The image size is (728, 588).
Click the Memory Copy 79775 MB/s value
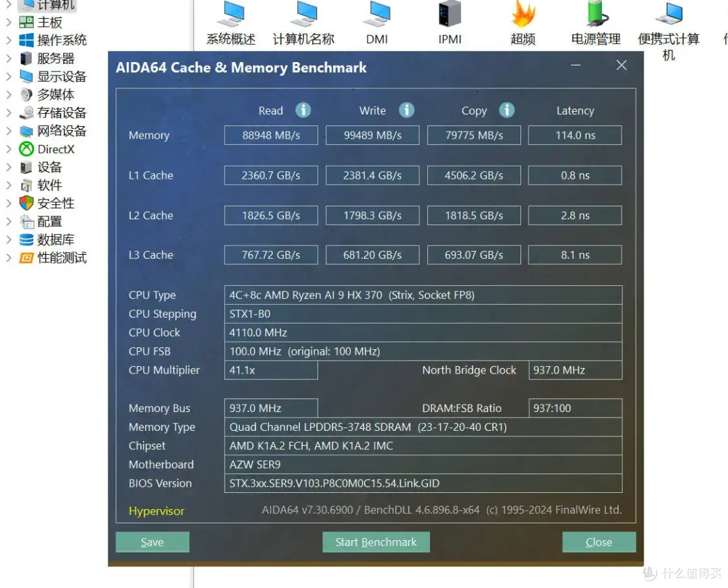pos(474,135)
